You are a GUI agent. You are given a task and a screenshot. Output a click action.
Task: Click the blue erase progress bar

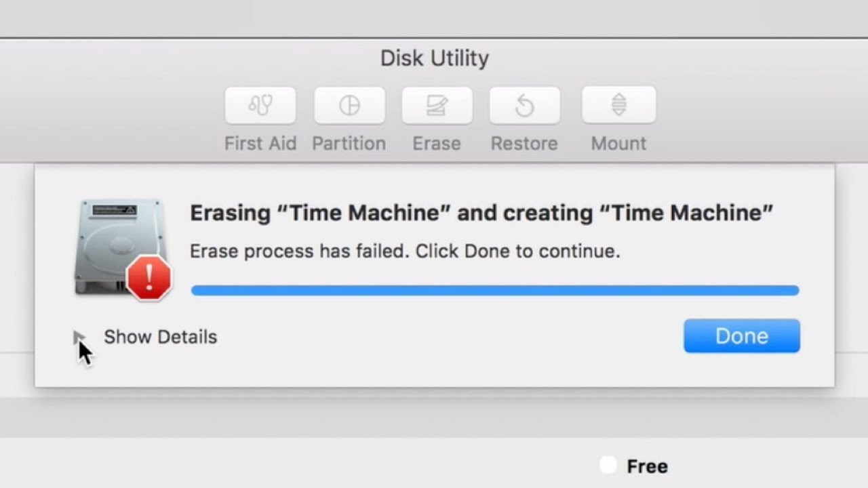pyautogui.click(x=495, y=290)
